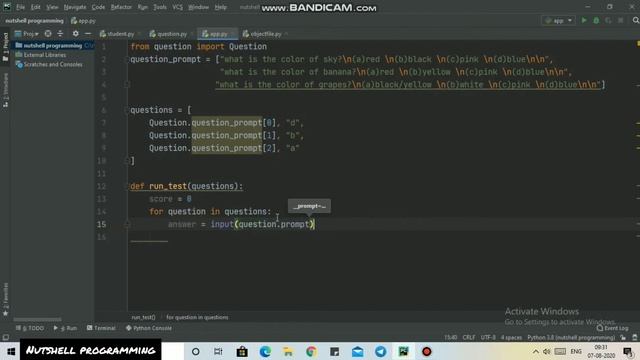Open the Navigate menu
The height and width of the screenshot is (360, 640).
point(75,7)
